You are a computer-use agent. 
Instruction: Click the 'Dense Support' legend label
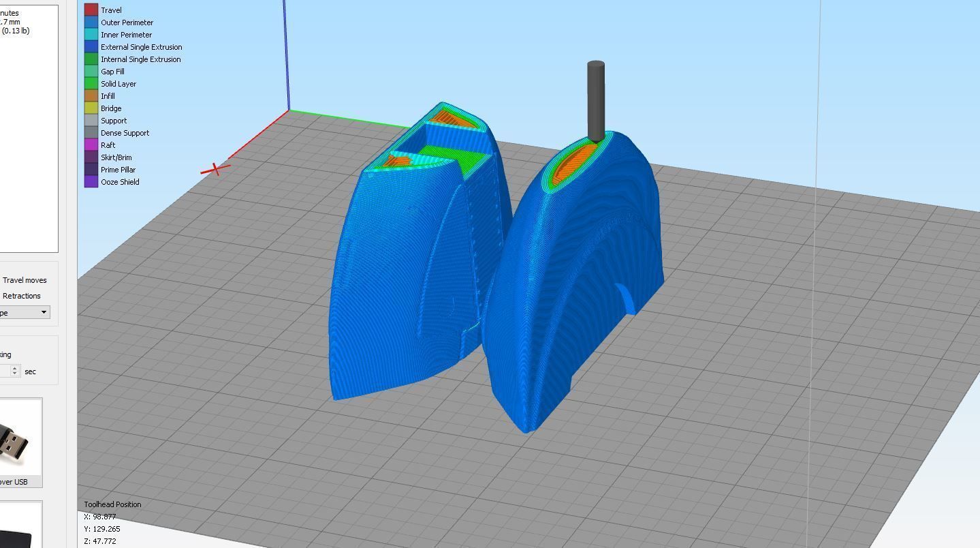[125, 133]
